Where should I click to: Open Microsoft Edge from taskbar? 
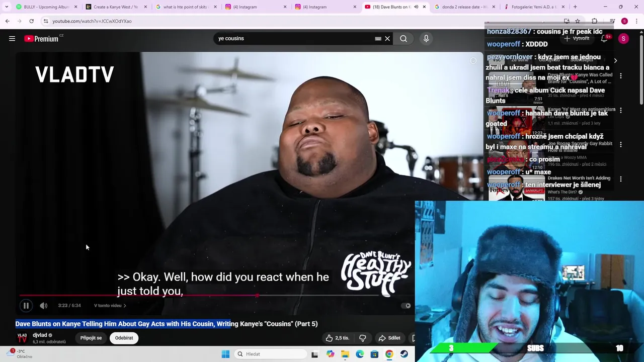(x=360, y=354)
